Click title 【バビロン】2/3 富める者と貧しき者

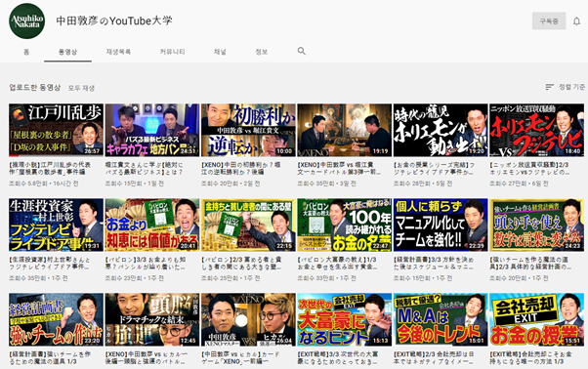[241, 263]
